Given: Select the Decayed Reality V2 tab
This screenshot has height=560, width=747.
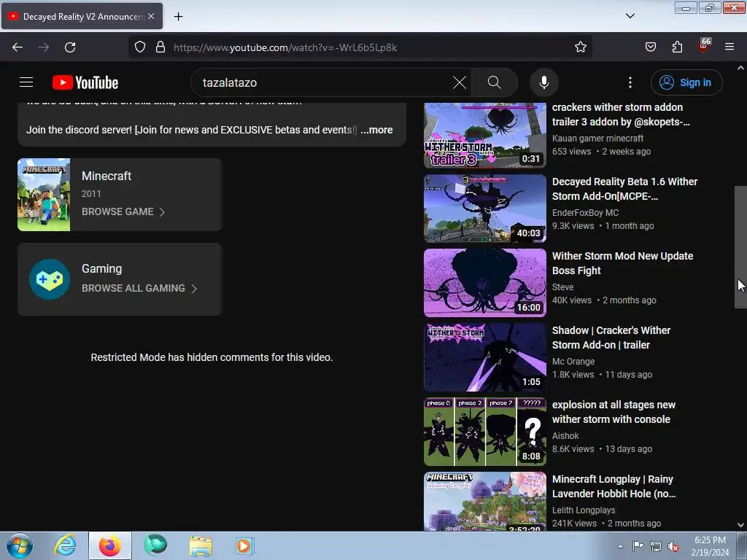Looking at the screenshot, I should 82,16.
